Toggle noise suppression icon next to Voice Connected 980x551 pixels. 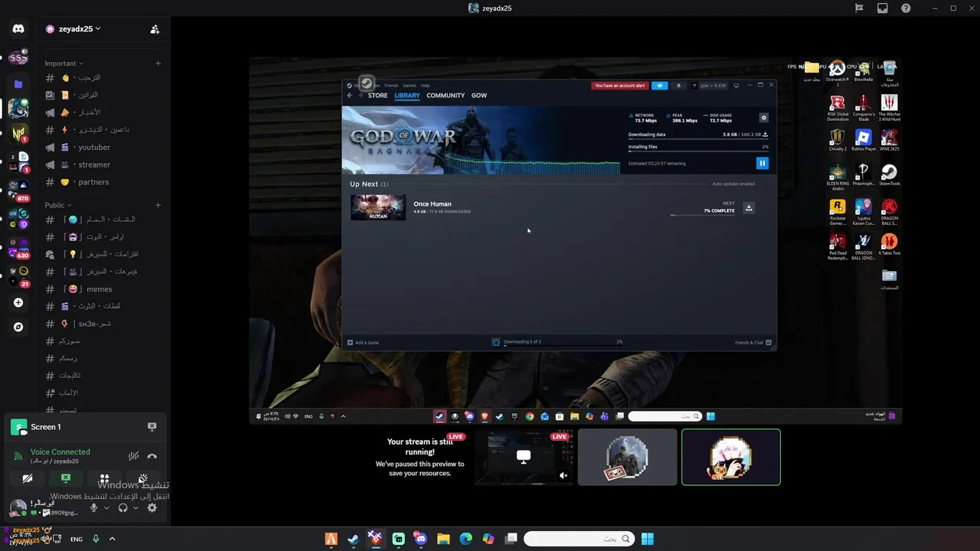click(133, 456)
